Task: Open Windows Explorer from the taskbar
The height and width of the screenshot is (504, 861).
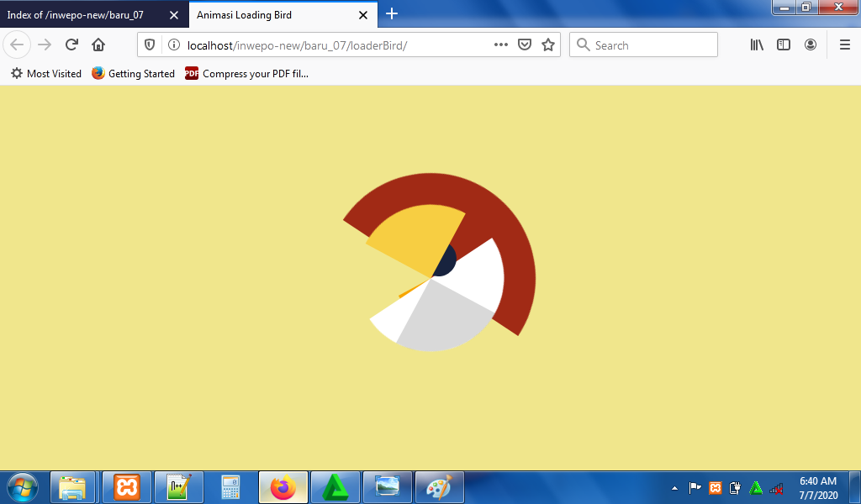Action: 73,487
